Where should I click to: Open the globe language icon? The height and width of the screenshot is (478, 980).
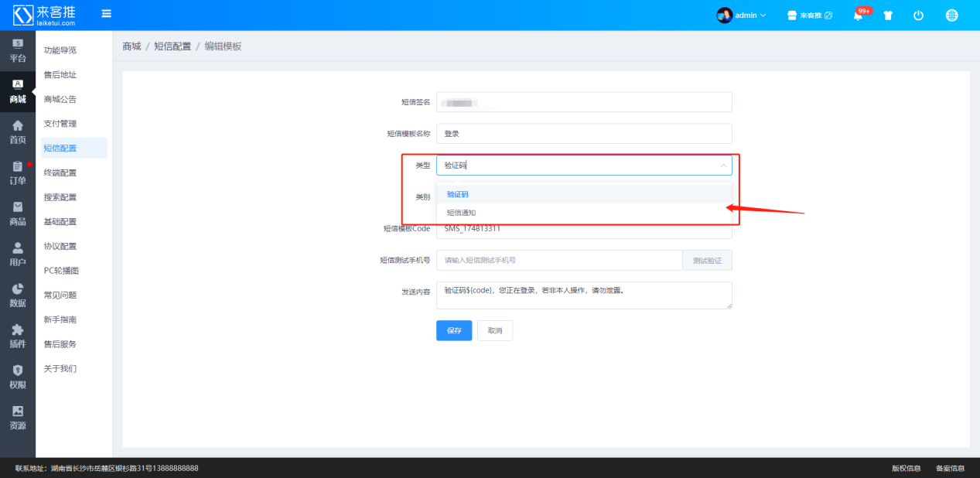coord(951,15)
